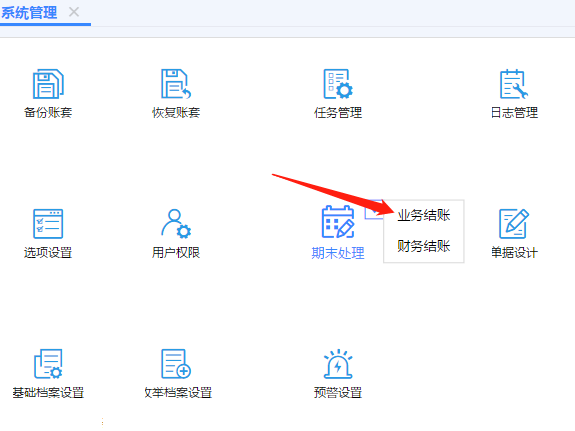Open the 恢复账套 restore icon

point(176,84)
